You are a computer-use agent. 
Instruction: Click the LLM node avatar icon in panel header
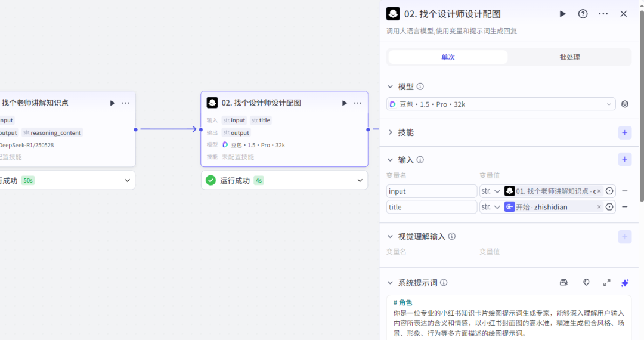click(x=393, y=14)
